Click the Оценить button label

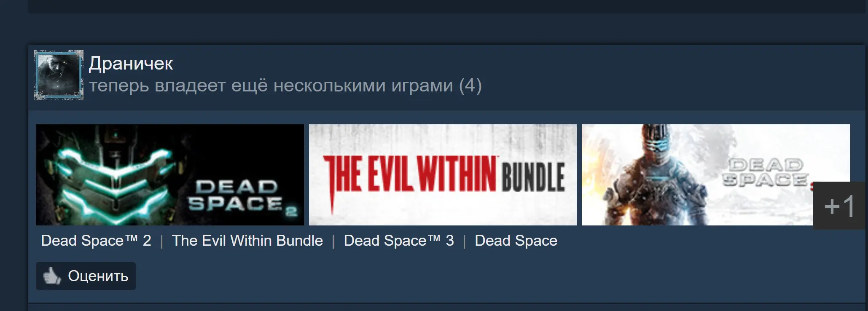point(98,276)
